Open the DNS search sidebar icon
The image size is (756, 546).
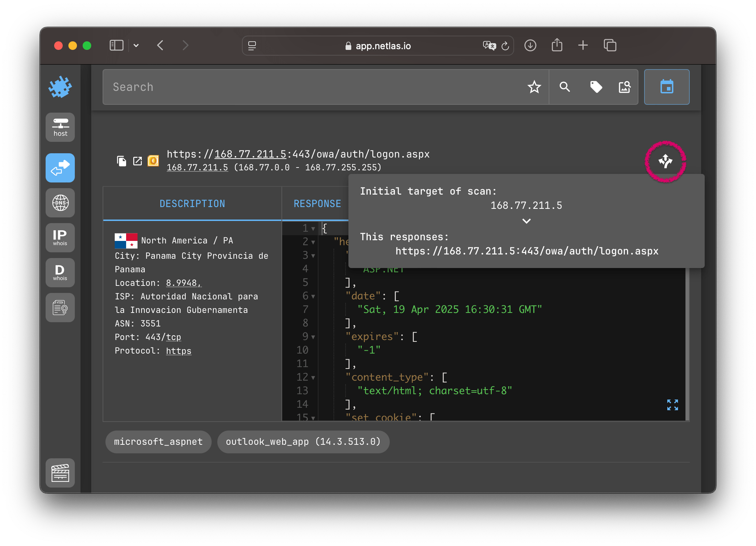coord(60,203)
